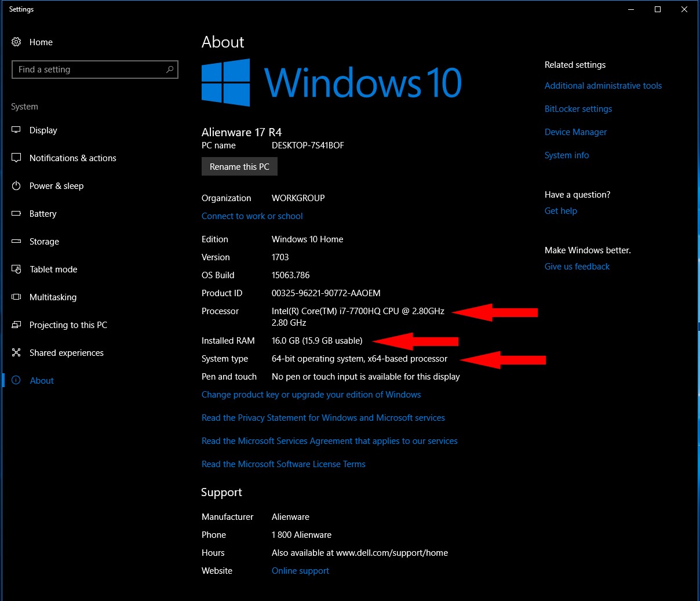Start a search in Find a setting

coord(87,69)
